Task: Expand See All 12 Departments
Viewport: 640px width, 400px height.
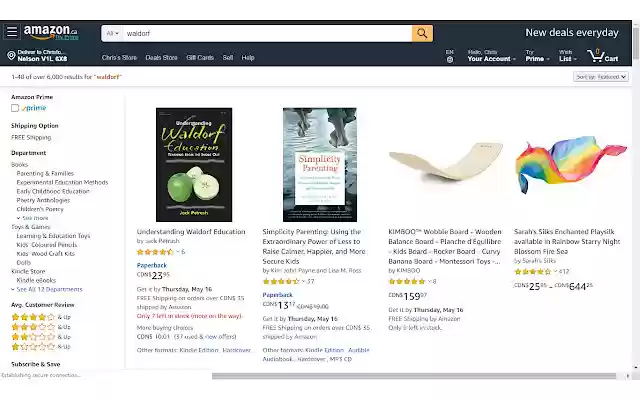Action: click(x=47, y=289)
